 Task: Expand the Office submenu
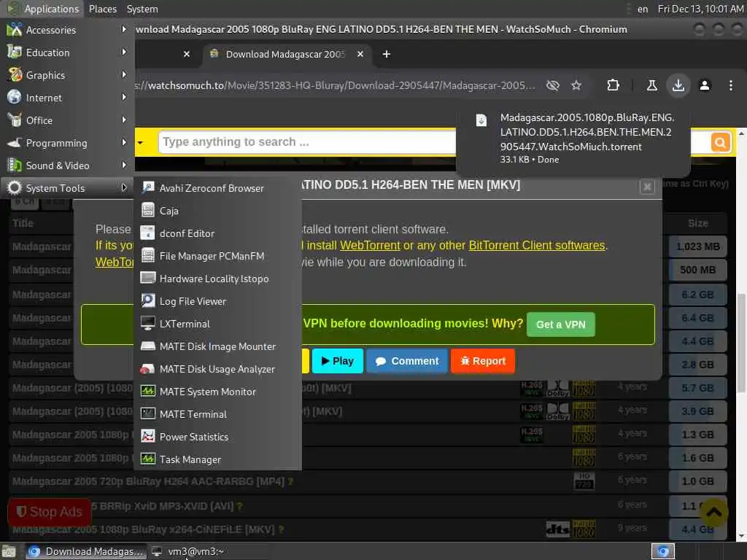pos(67,120)
